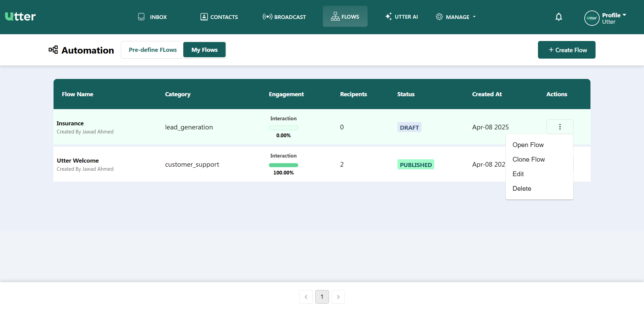Click the Utter logo
This screenshot has width=644, height=311.
pyautogui.click(x=20, y=16)
